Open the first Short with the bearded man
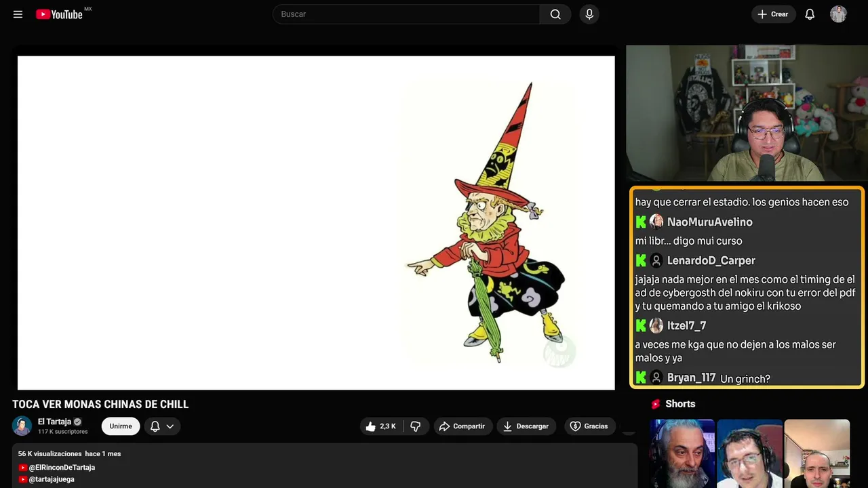Viewport: 868px width, 488px height. coord(682,453)
